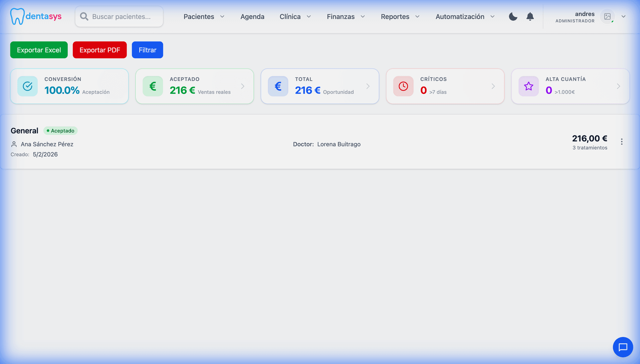This screenshot has width=640, height=364.
Task: Toggle dark mode moon icon
Action: [x=513, y=17]
